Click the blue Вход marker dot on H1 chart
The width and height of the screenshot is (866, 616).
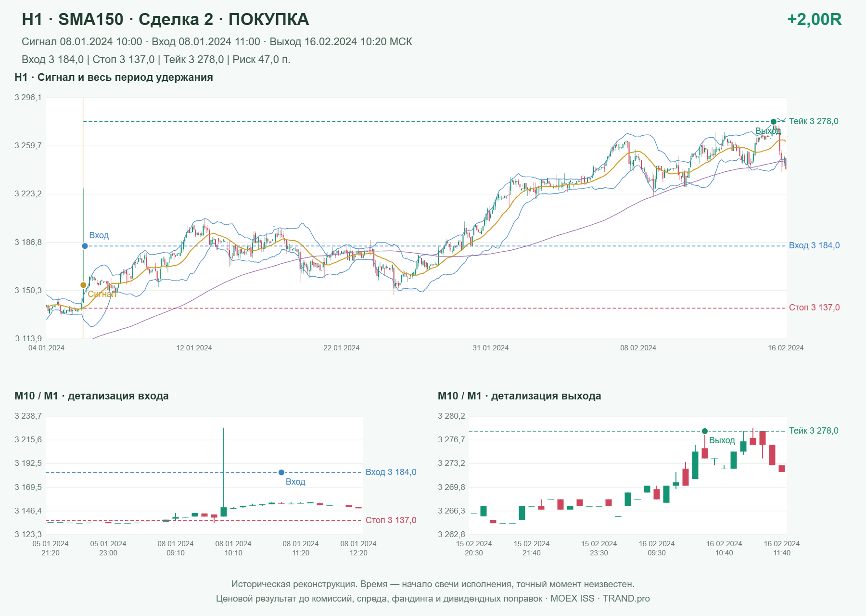click(x=85, y=246)
